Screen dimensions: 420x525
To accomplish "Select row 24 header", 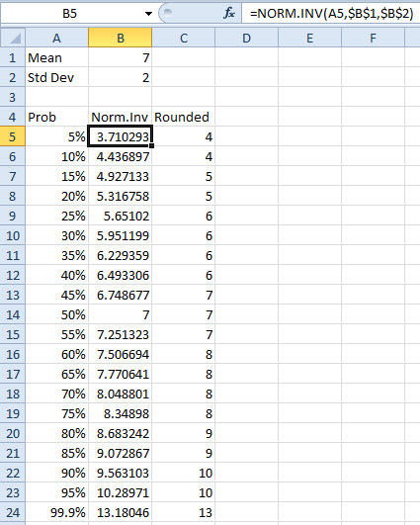I will click(13, 512).
